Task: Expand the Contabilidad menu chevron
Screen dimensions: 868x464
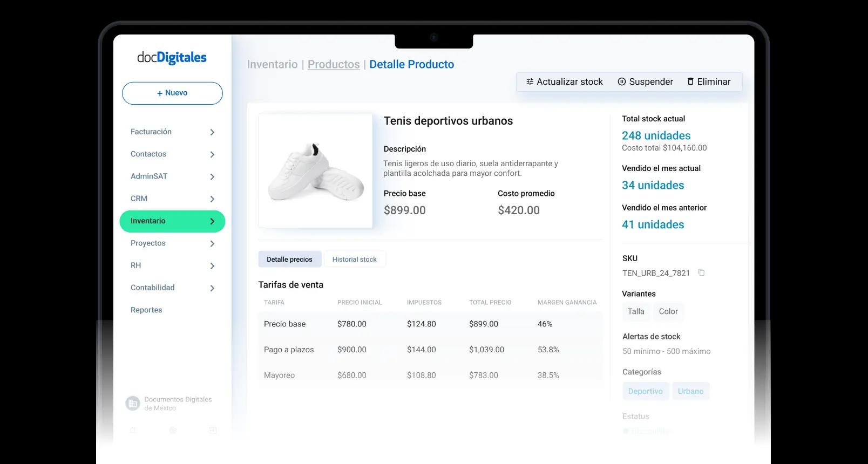Action: tap(212, 288)
